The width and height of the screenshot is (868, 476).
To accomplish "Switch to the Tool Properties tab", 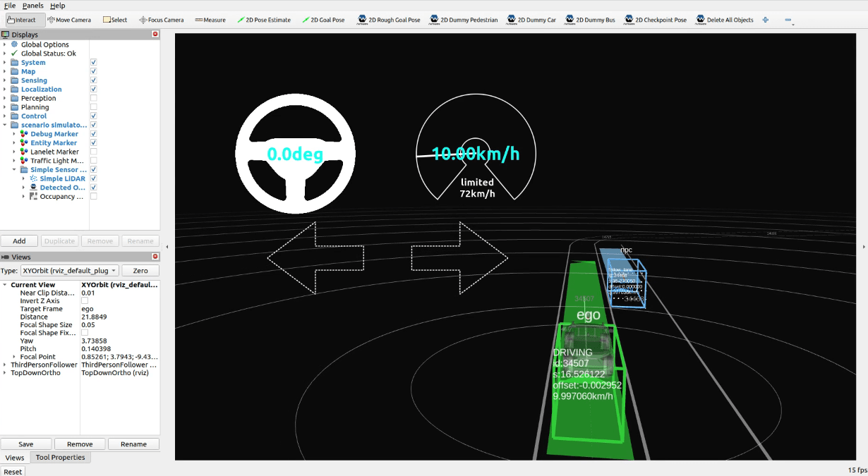I will click(x=61, y=457).
